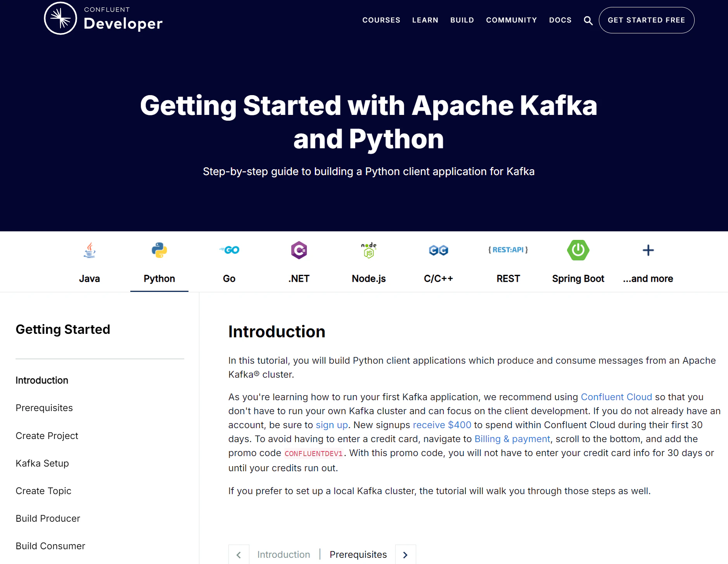Go to Create Project section
This screenshot has height=564, width=728.
coord(47,436)
